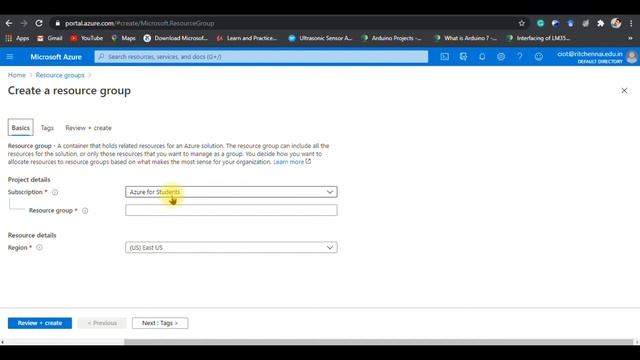The height and width of the screenshot is (360, 640).
Task: Click the green Grammarly extension icon
Action: coord(540,23)
